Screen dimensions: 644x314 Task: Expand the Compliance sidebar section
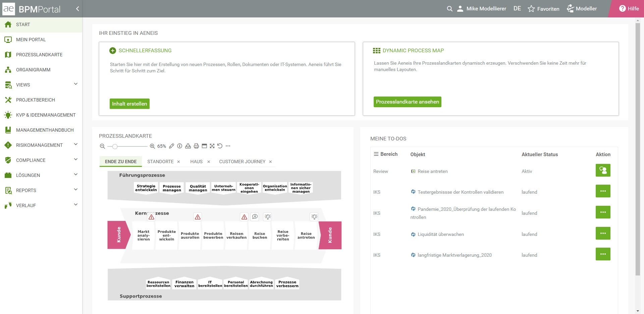[76, 160]
